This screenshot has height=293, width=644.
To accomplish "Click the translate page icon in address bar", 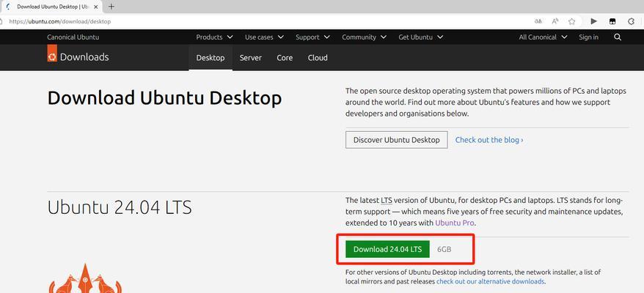I will pyautogui.click(x=538, y=21).
